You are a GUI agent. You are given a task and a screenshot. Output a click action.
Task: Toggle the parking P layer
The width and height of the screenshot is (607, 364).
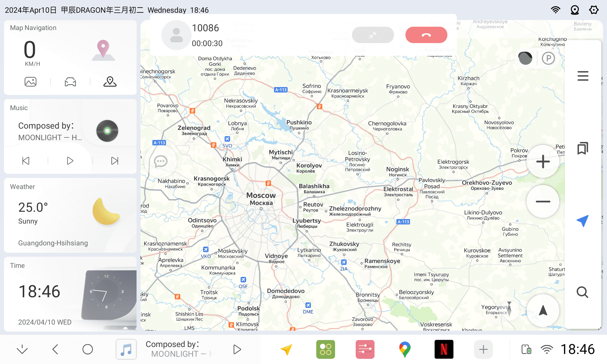(548, 58)
